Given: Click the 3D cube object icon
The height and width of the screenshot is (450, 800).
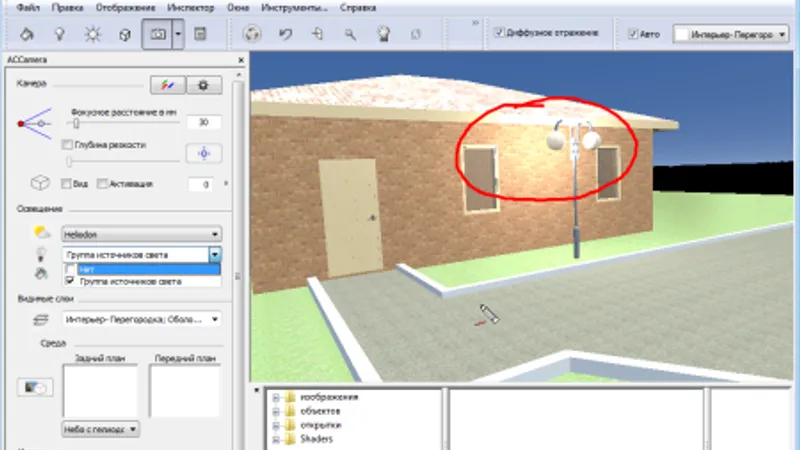Looking at the screenshot, I should 125,35.
